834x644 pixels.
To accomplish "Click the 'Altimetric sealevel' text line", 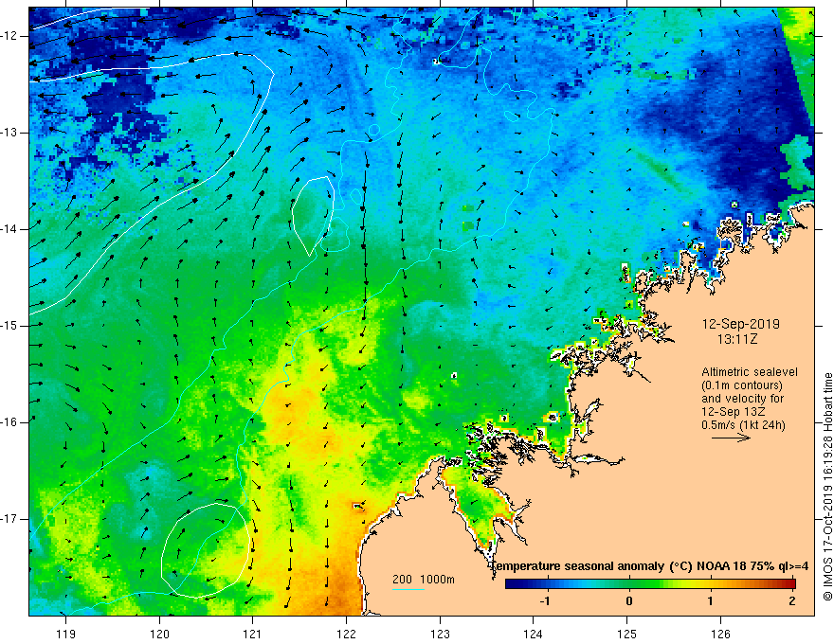I will (x=750, y=372).
